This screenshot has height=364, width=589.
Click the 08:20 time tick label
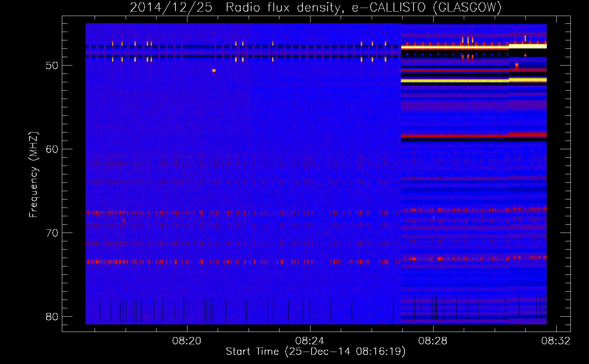[187, 341]
